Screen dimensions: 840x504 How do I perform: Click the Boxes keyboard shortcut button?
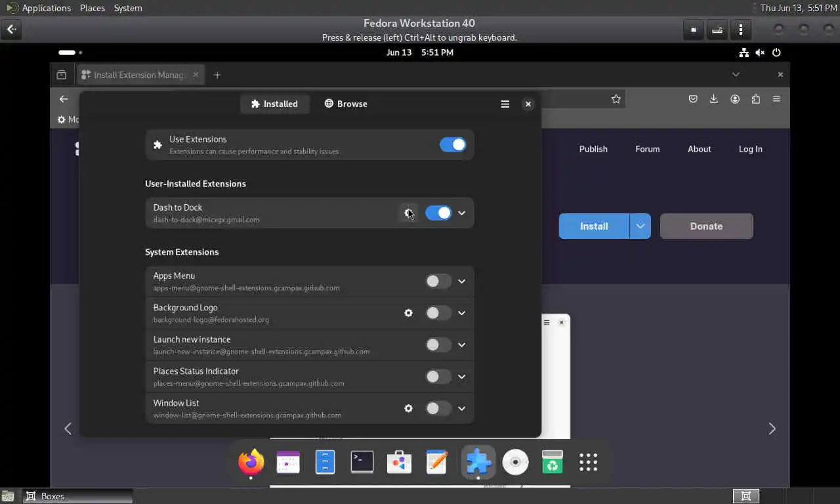[717, 30]
